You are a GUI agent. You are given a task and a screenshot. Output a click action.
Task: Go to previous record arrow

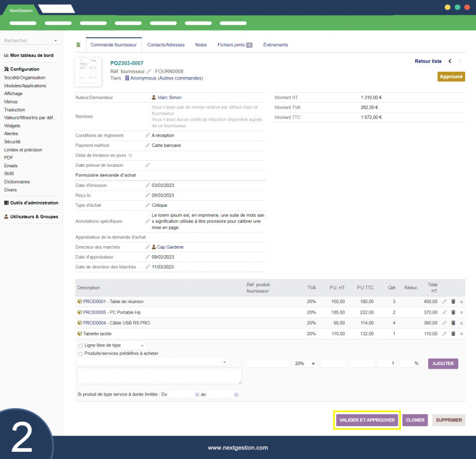click(450, 61)
